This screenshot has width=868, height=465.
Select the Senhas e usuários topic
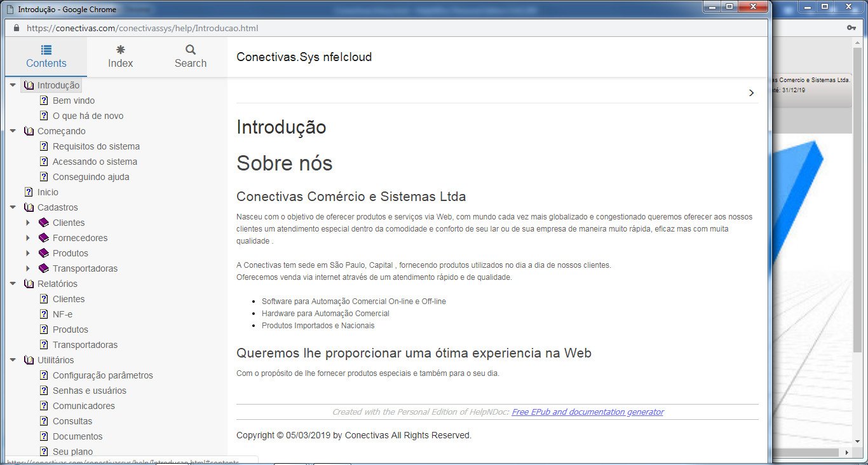tap(89, 391)
